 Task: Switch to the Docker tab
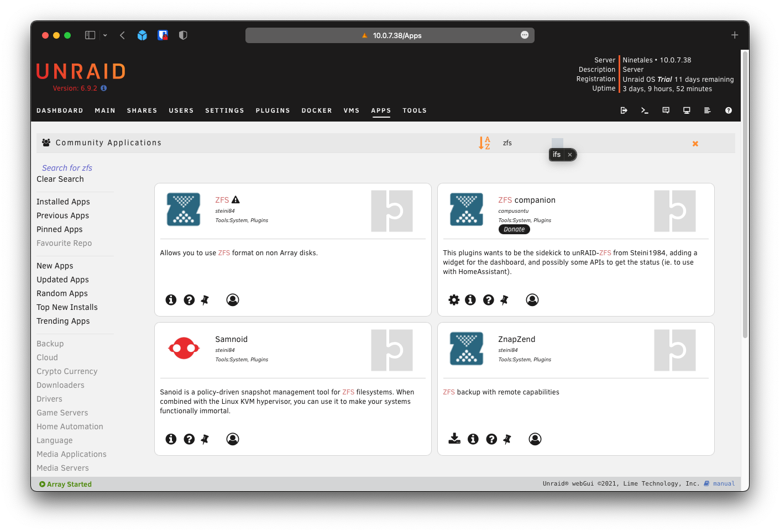(x=317, y=110)
